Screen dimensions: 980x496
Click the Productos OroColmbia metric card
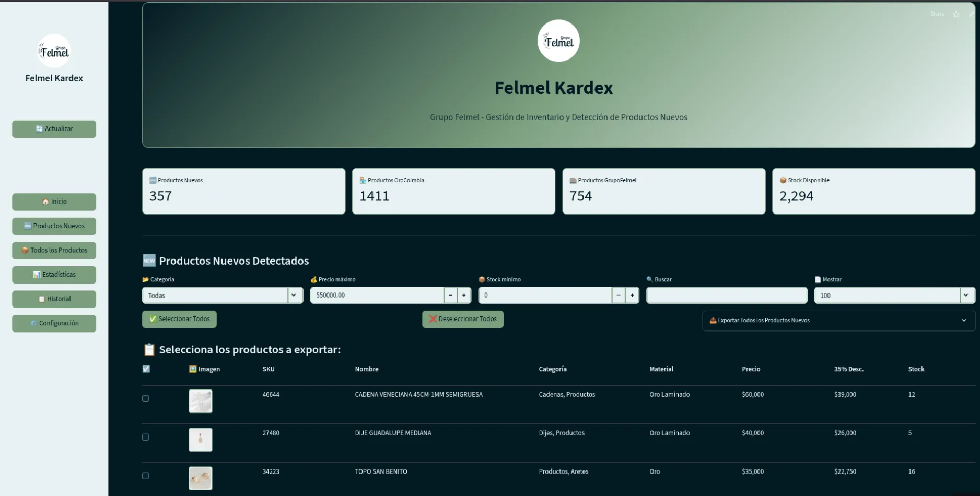pos(454,191)
